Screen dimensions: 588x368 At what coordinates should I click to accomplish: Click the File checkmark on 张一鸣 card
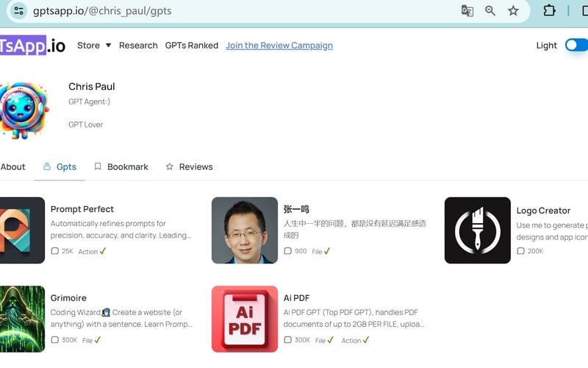327,251
